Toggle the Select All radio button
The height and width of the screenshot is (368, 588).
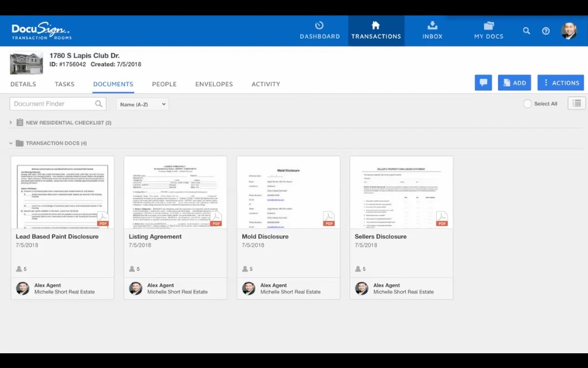(527, 104)
